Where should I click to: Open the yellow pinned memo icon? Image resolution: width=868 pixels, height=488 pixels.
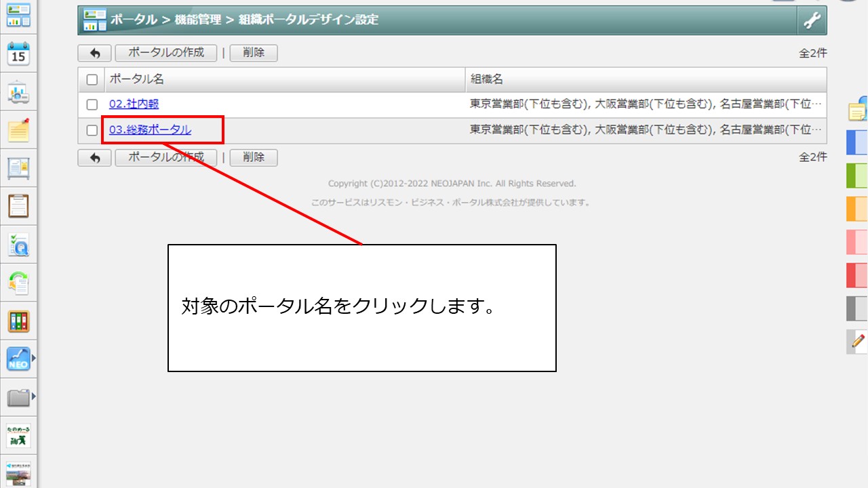coord(18,129)
